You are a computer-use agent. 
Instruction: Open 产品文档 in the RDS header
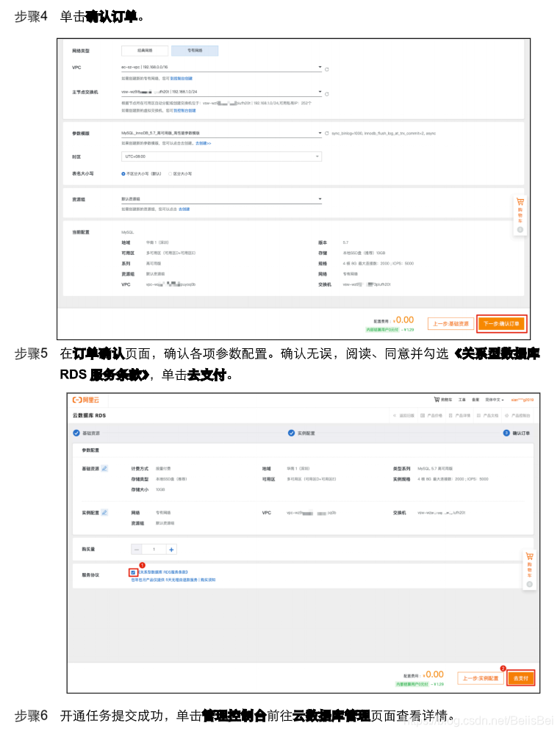[x=487, y=415]
